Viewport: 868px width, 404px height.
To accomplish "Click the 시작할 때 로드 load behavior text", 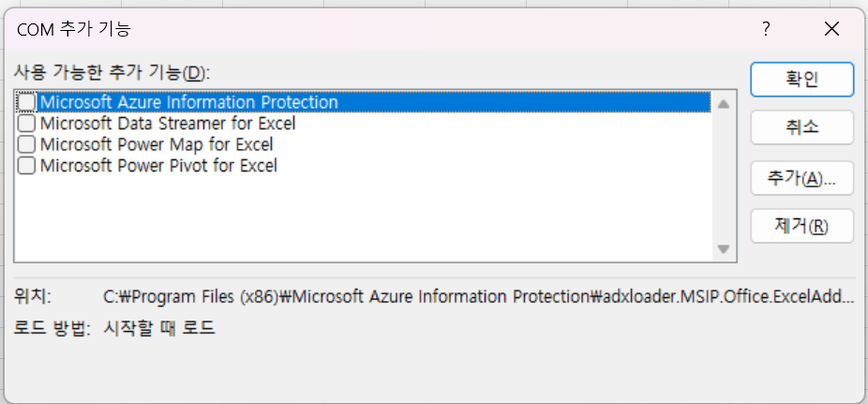I will [x=159, y=329].
